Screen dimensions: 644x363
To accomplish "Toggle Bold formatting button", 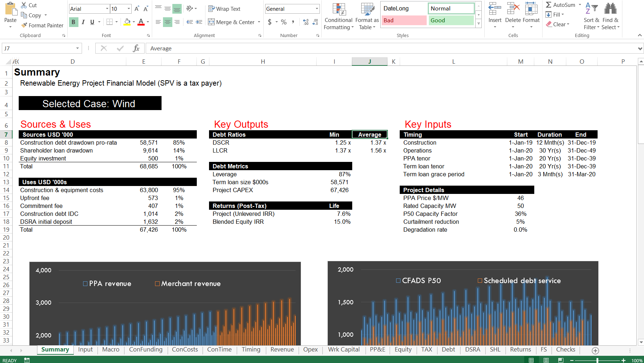I will click(x=73, y=22).
